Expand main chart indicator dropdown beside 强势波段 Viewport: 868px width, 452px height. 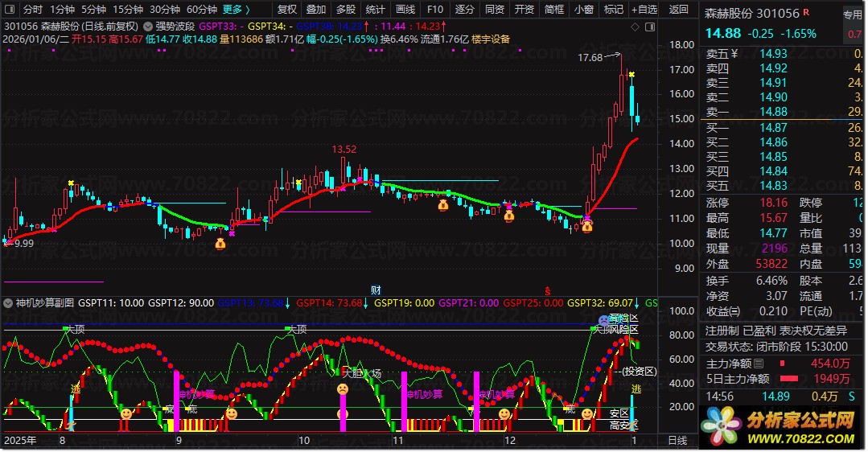148,26
